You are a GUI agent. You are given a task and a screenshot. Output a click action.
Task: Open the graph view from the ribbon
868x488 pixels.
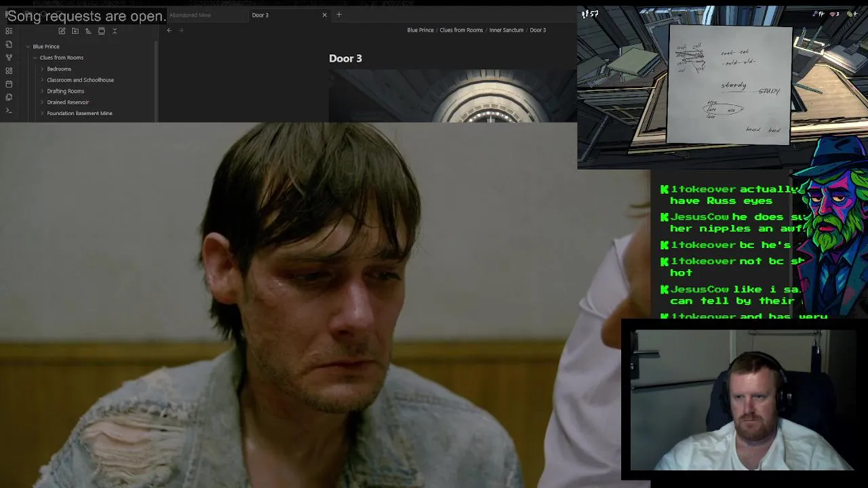click(9, 57)
